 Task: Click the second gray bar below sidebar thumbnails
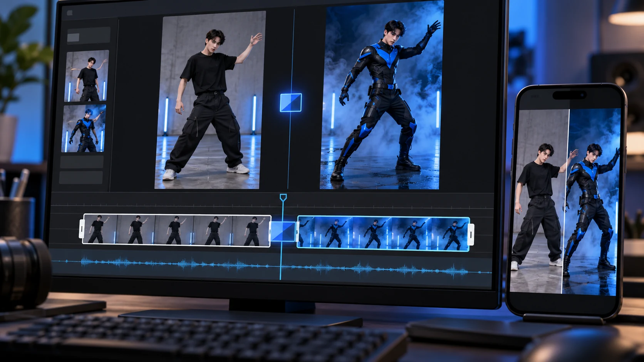coord(81,177)
